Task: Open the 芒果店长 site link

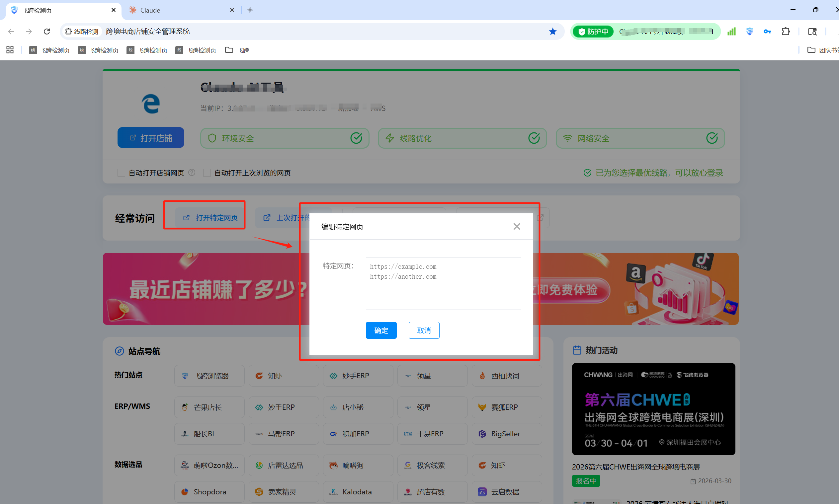Action: click(209, 407)
